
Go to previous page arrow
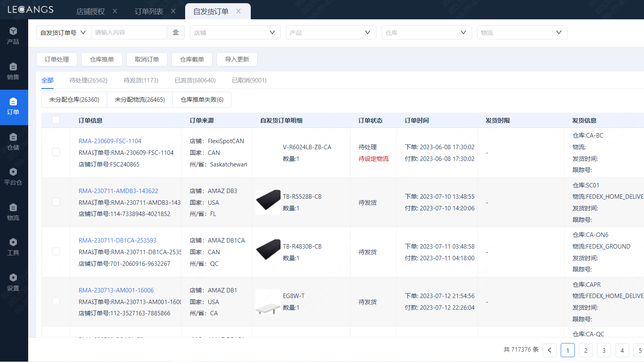point(549,350)
